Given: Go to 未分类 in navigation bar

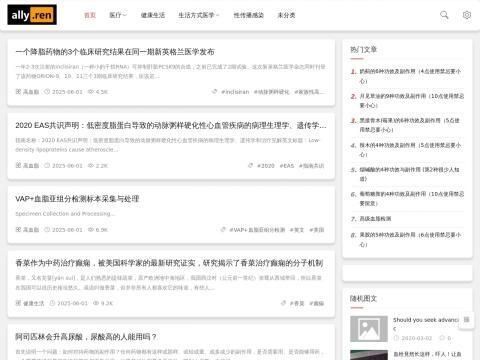Looking at the screenshot, I should click(286, 15).
